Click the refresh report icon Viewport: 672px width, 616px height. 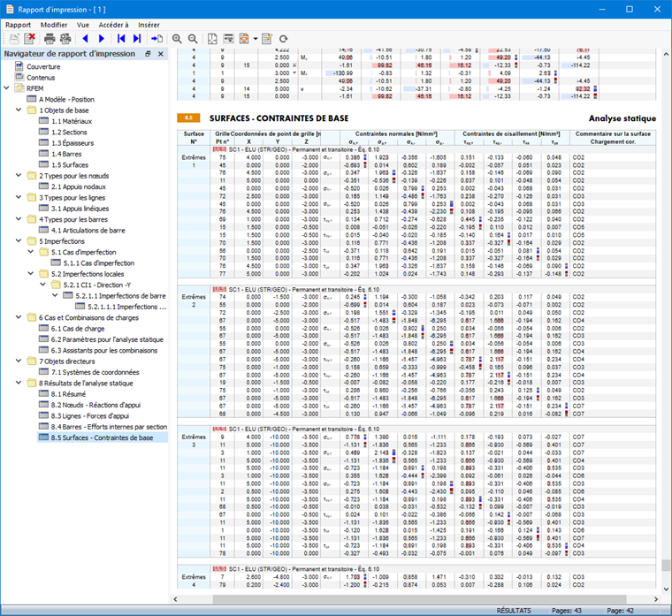click(x=283, y=39)
